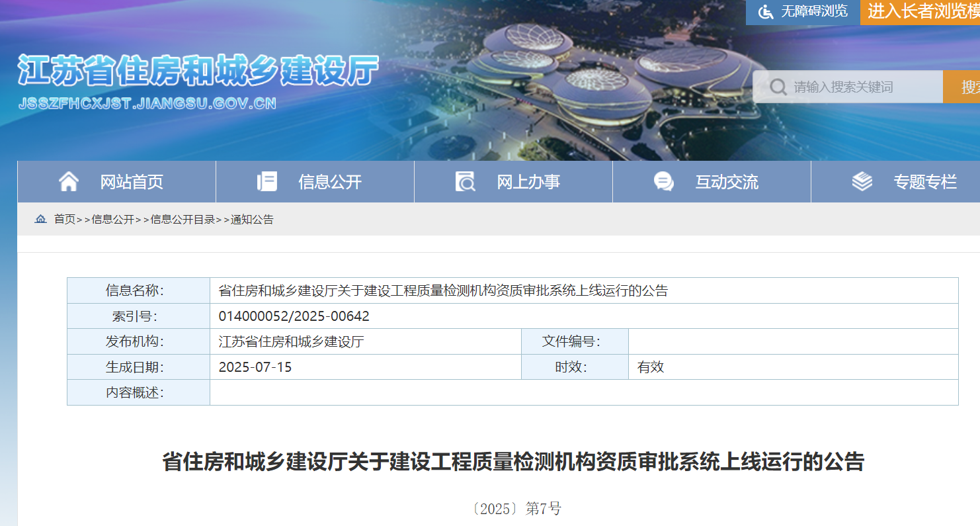This screenshot has width=980, height=526.
Task: Click the 江苏省住房和城乡建设厅 site logo title
Action: 198,71
